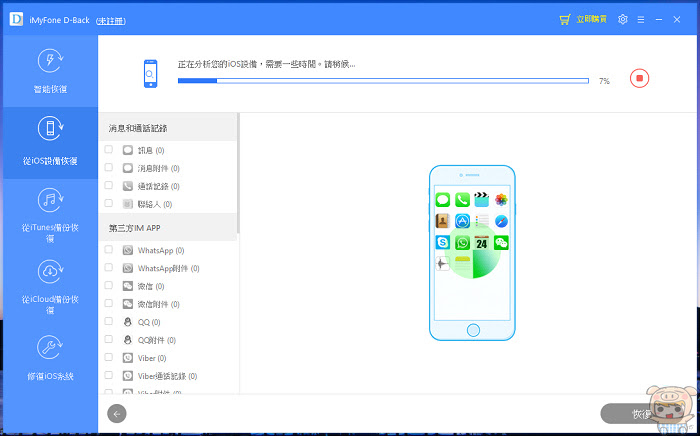Select Recover from iOS Device sidebar icon
Image resolution: width=700 pixels, height=436 pixels.
coord(50,129)
